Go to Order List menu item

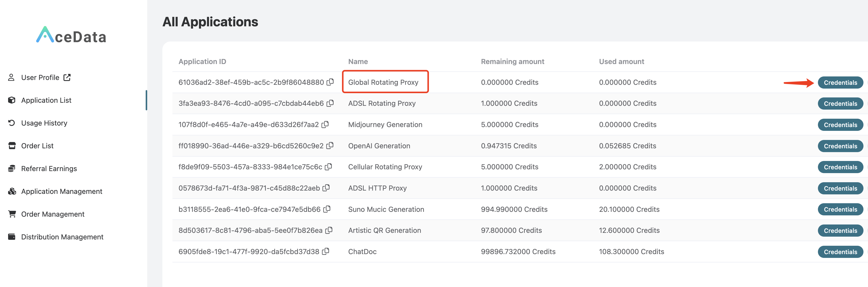tap(37, 146)
